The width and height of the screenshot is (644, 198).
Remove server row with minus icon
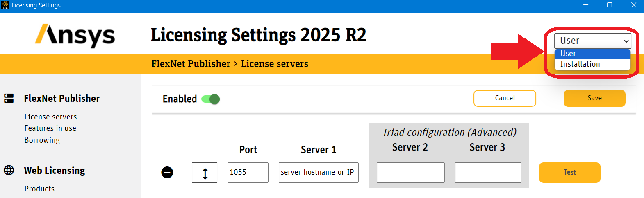(x=167, y=173)
